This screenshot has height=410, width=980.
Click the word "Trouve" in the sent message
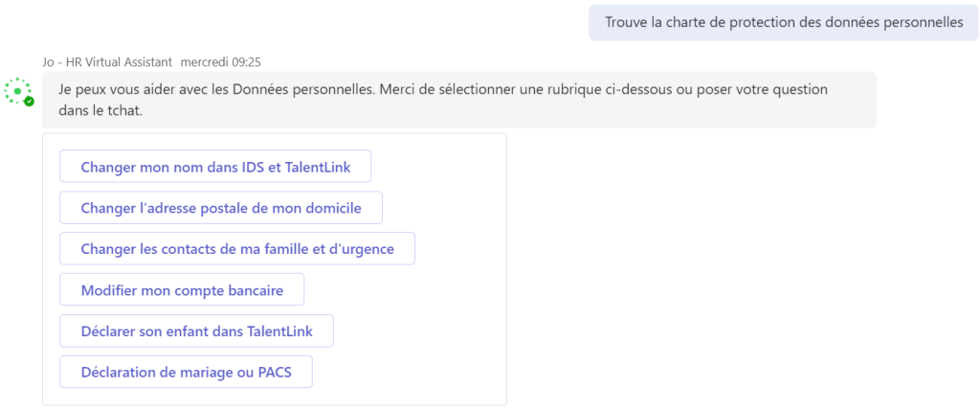tap(626, 22)
